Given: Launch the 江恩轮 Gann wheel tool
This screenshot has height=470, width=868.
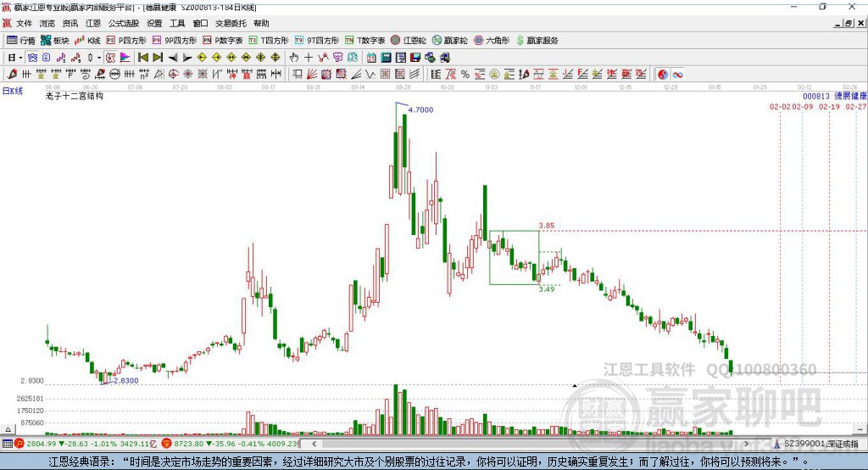Looking at the screenshot, I should click(409, 41).
